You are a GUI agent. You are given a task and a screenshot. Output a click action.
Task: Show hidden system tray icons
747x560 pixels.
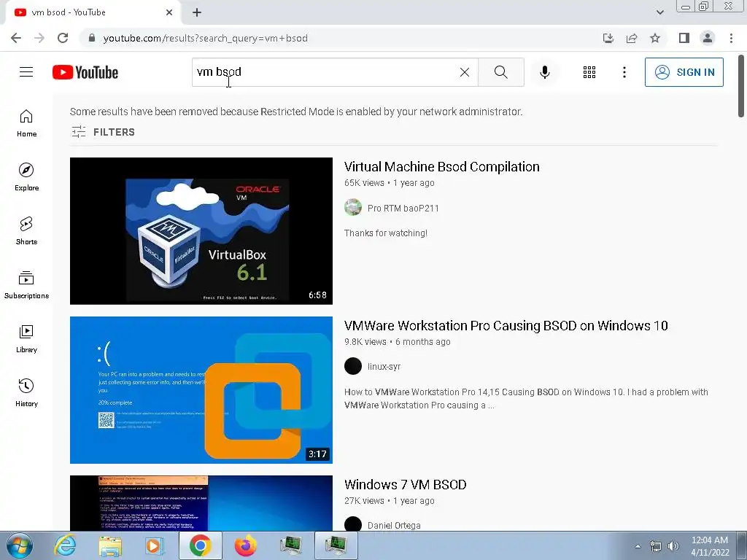pos(638,546)
